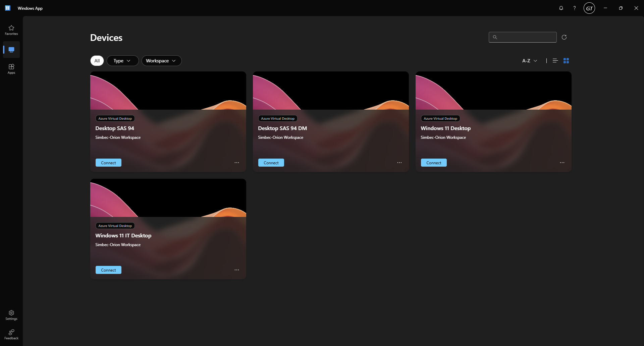Screen dimensions: 644x346
Task: Open more options for Windows 11 IT Desktop
Action: [x=236, y=270]
